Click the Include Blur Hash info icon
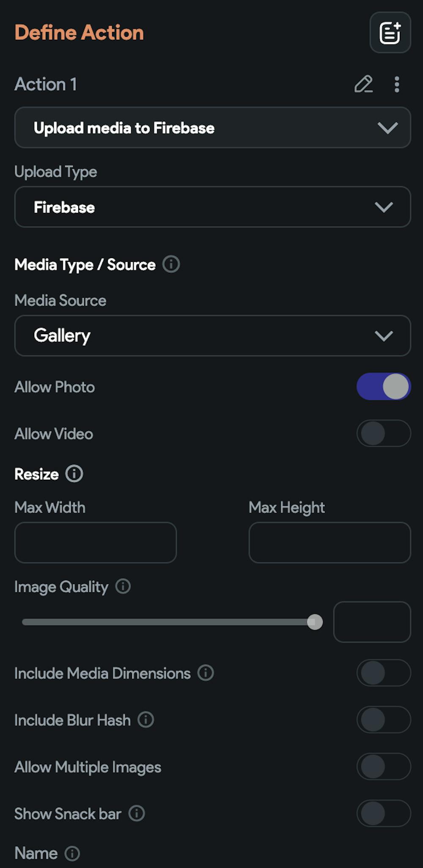 [x=146, y=720]
